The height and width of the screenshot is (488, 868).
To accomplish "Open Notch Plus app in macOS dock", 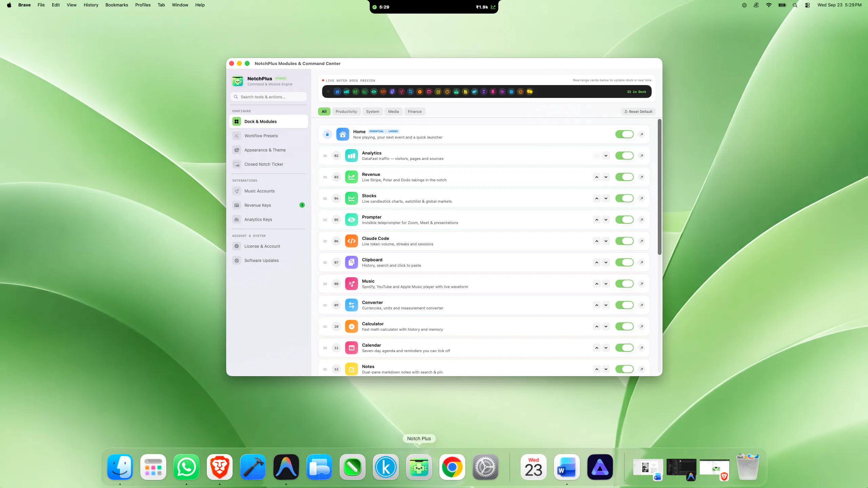I will pos(419,467).
